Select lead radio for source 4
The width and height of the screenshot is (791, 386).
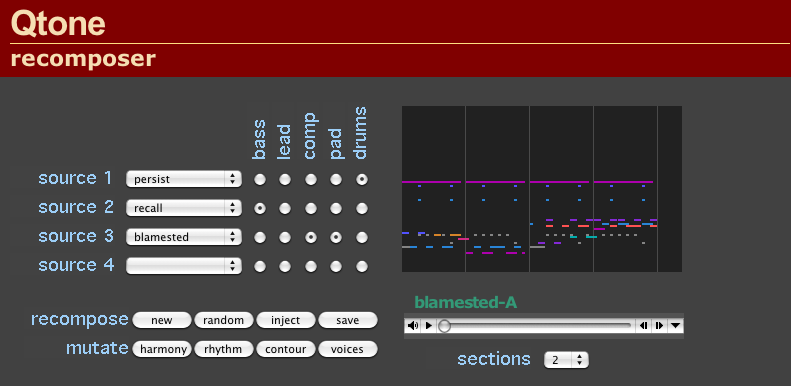[x=285, y=266]
